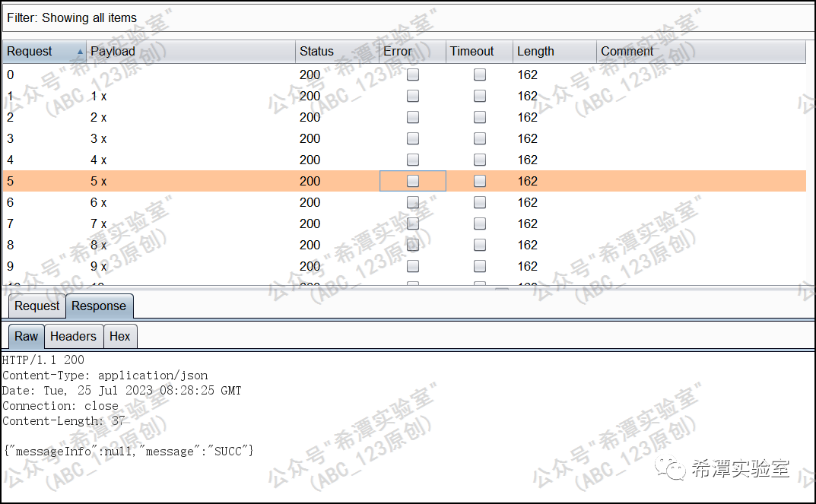
Task: Switch to the Request tab
Action: (x=37, y=306)
